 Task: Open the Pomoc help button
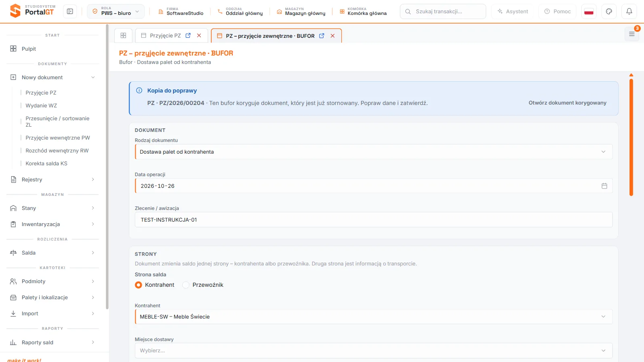click(x=557, y=11)
